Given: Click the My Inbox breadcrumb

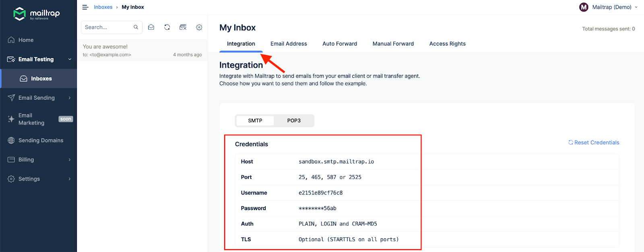Looking at the screenshot, I should pyautogui.click(x=133, y=7).
